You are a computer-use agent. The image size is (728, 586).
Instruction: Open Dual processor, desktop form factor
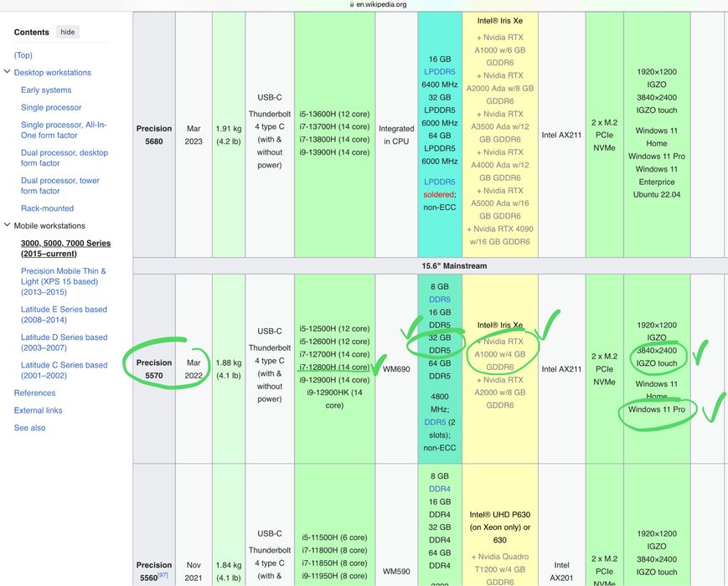64,157
